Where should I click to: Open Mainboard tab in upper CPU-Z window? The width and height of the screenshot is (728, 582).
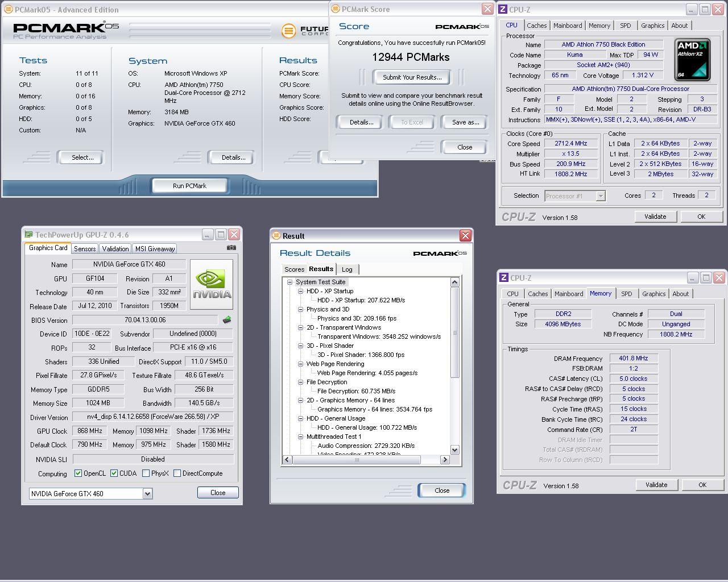point(568,26)
